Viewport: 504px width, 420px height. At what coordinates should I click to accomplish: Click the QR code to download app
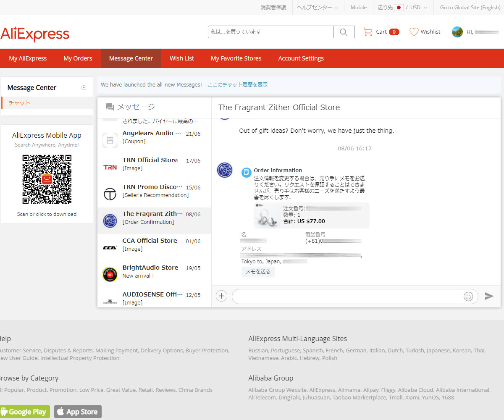coord(47,179)
